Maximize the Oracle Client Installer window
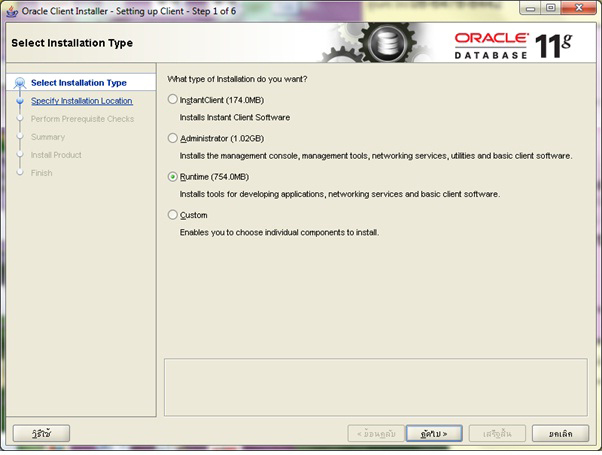 551,8
